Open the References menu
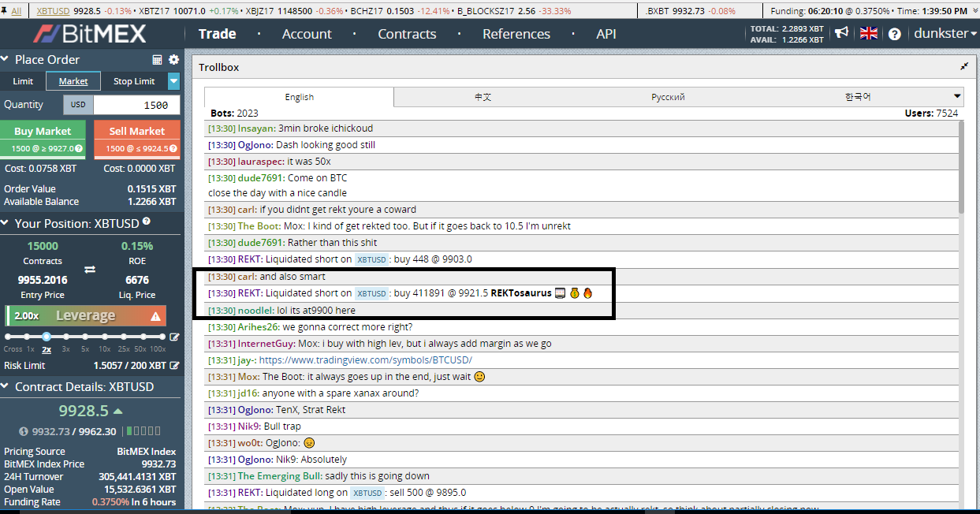Viewport: 980px width, 514px height. [x=516, y=34]
